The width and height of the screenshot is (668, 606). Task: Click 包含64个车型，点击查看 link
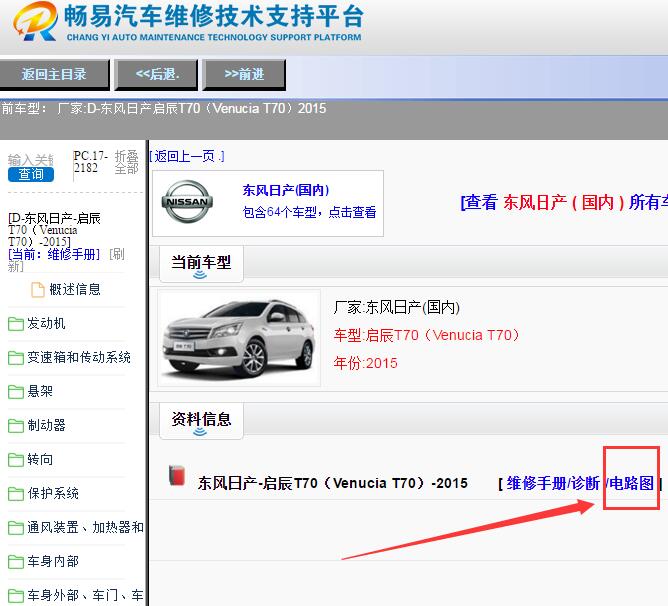[x=309, y=212]
